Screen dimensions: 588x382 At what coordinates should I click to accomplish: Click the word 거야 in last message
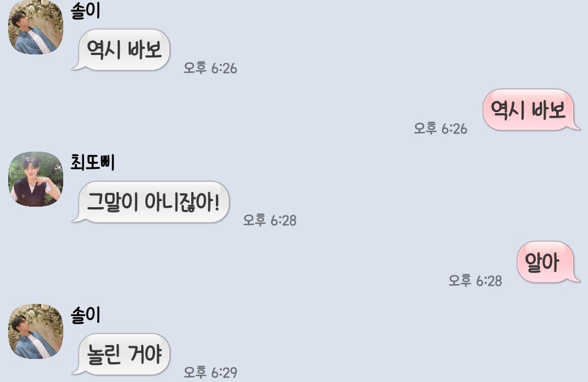pyautogui.click(x=145, y=354)
